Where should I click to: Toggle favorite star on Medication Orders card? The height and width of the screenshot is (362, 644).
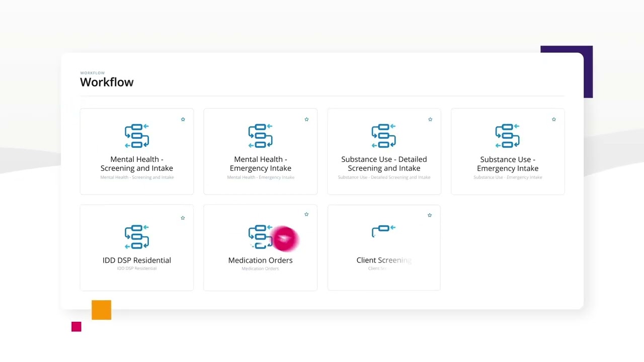pos(306,214)
